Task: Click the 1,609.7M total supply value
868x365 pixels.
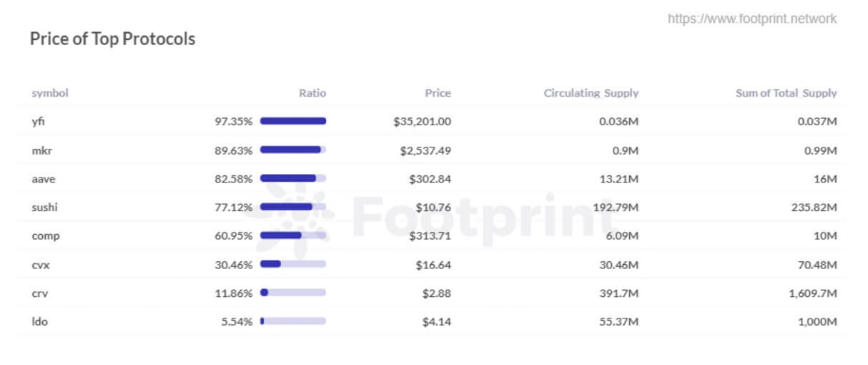Action: click(x=813, y=293)
